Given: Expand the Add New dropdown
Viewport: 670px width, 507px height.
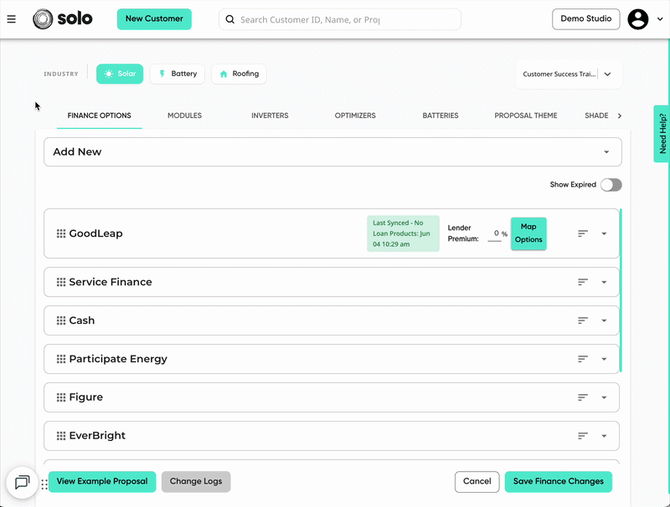Looking at the screenshot, I should 332,152.
